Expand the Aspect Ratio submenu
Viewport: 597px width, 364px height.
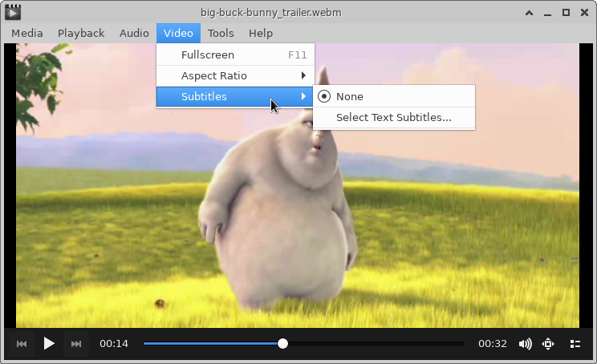(x=235, y=75)
